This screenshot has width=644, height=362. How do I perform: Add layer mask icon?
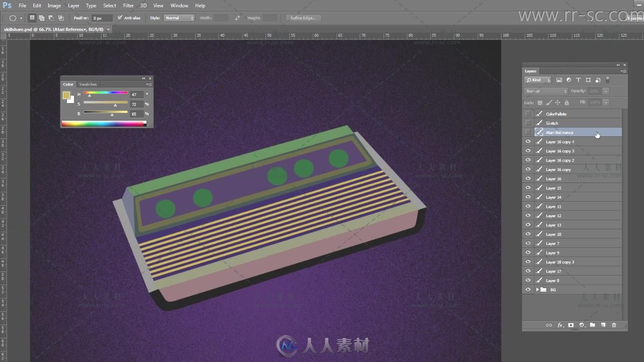coord(571,325)
